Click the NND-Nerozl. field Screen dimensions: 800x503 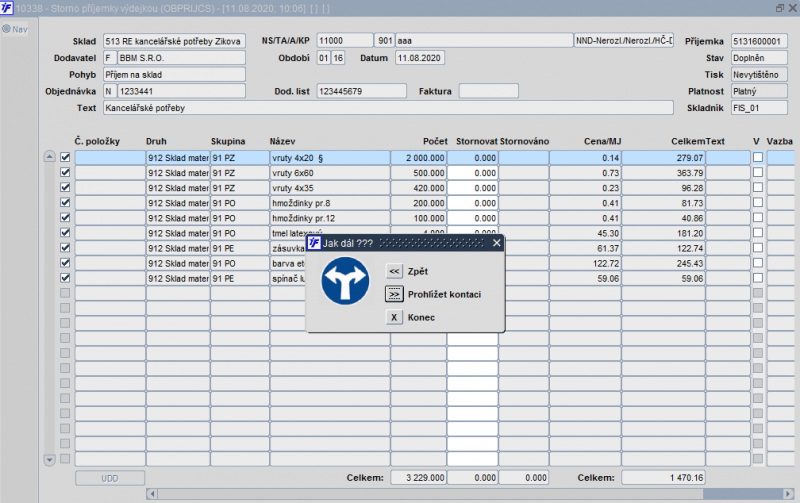pyautogui.click(x=624, y=41)
